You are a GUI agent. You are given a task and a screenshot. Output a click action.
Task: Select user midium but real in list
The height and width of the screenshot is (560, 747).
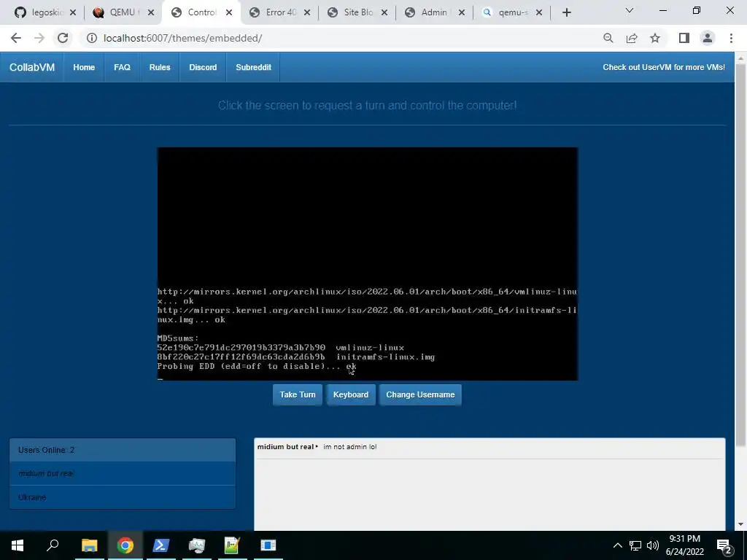(123, 473)
